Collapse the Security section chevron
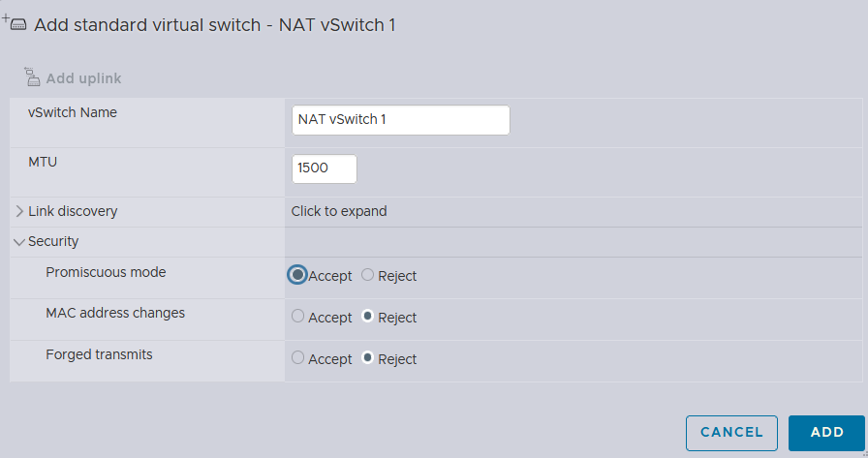 point(19,242)
